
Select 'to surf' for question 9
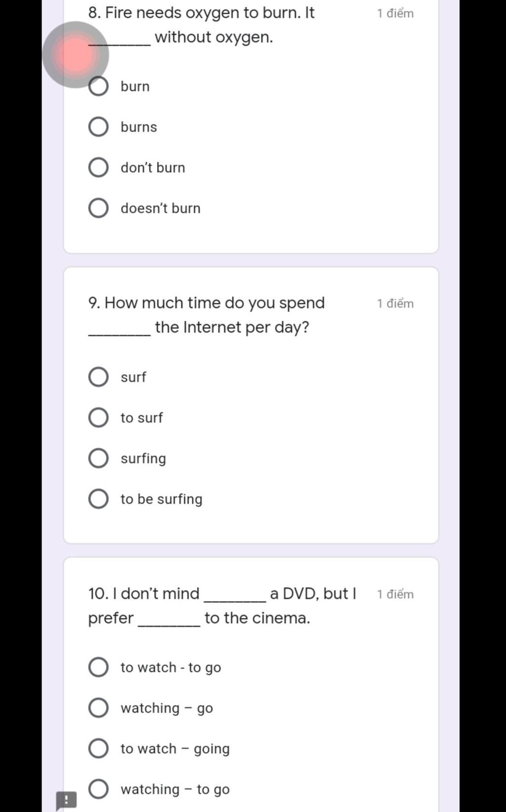[x=98, y=418]
